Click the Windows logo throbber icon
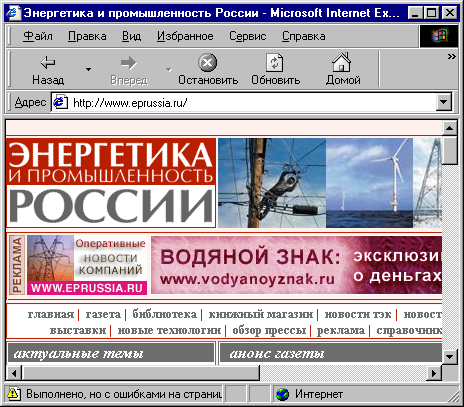Image resolution: width=464 pixels, height=407 pixels. (x=439, y=36)
